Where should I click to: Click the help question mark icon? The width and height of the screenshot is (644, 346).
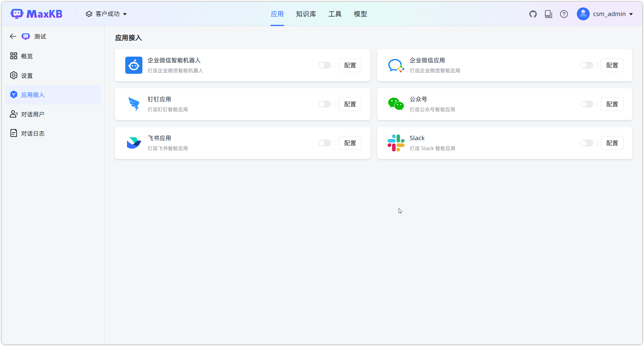(564, 14)
